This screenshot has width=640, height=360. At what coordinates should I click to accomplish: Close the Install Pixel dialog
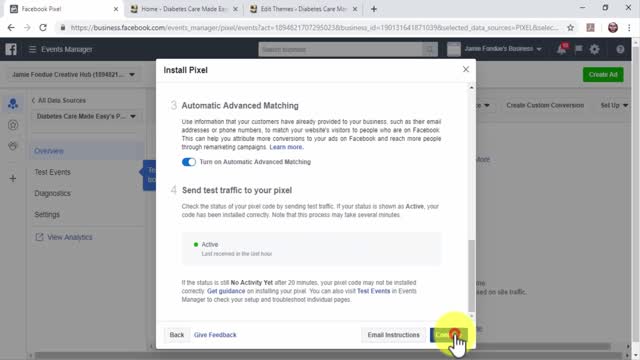click(x=466, y=69)
